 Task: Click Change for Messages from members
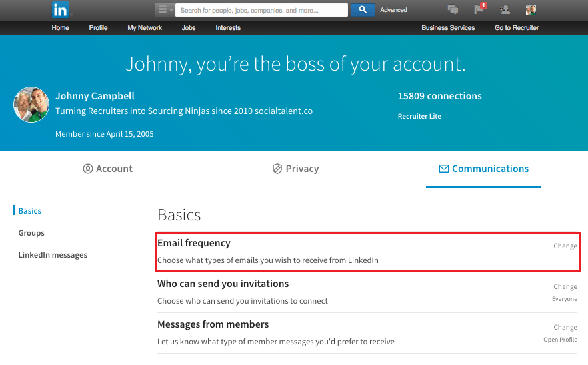pyautogui.click(x=565, y=327)
